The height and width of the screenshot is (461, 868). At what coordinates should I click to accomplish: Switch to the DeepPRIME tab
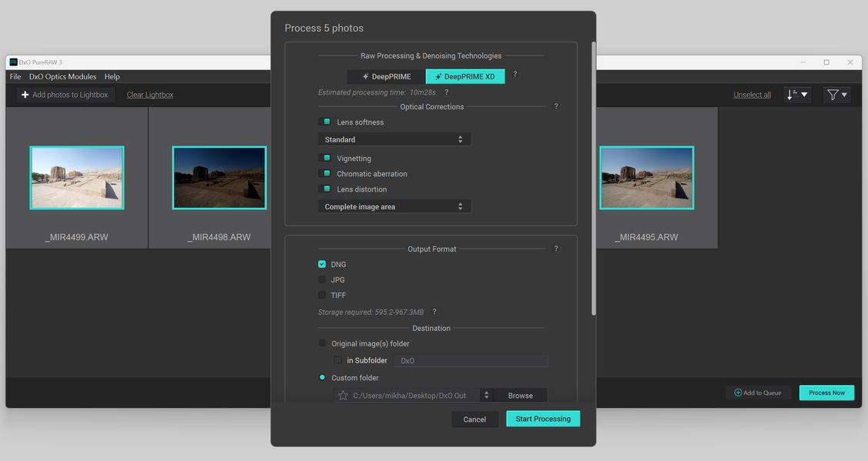387,76
